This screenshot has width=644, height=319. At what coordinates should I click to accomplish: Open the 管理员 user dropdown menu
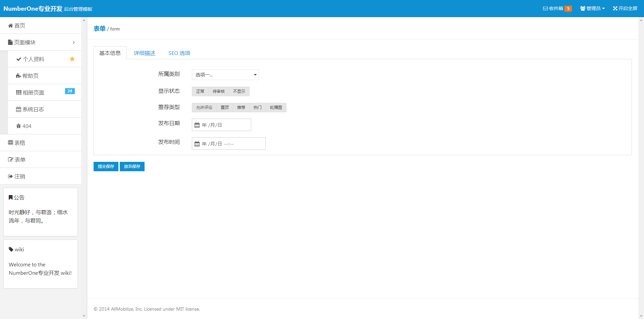593,9
